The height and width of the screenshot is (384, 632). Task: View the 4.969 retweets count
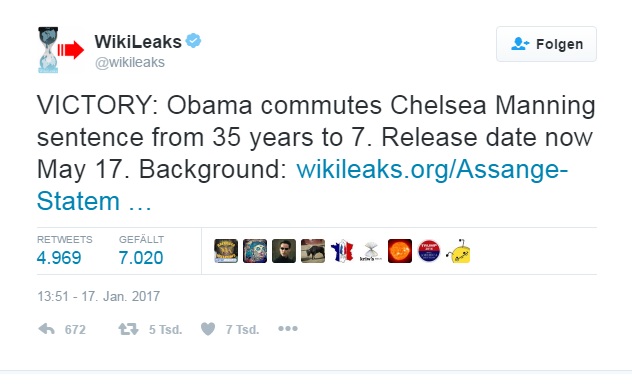click(59, 257)
